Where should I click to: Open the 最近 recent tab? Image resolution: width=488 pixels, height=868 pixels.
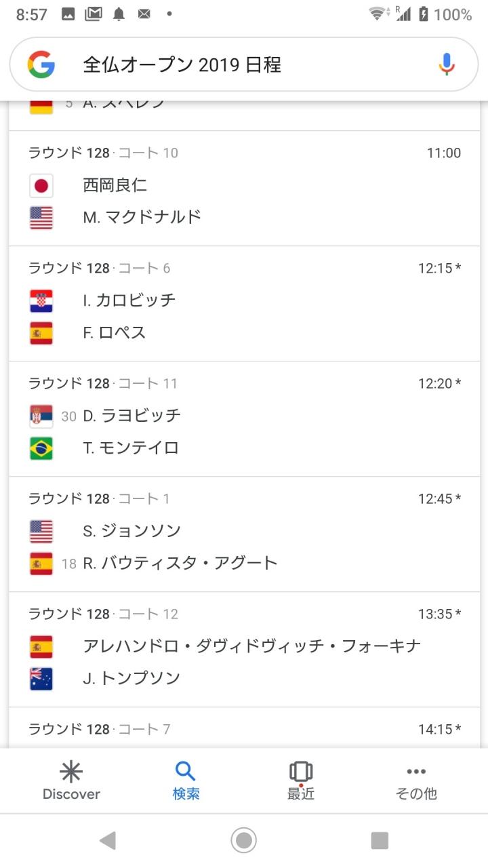pyautogui.click(x=301, y=781)
